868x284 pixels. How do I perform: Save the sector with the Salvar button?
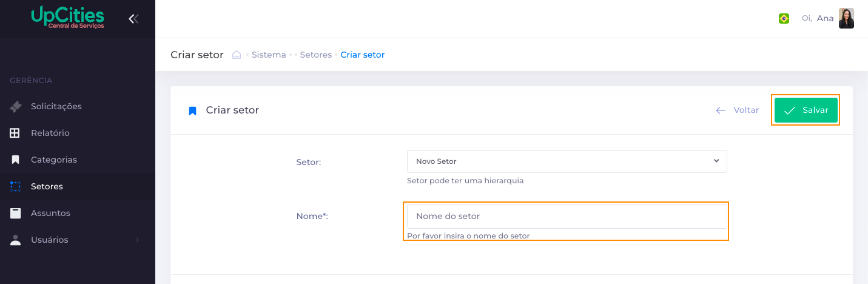click(x=806, y=110)
